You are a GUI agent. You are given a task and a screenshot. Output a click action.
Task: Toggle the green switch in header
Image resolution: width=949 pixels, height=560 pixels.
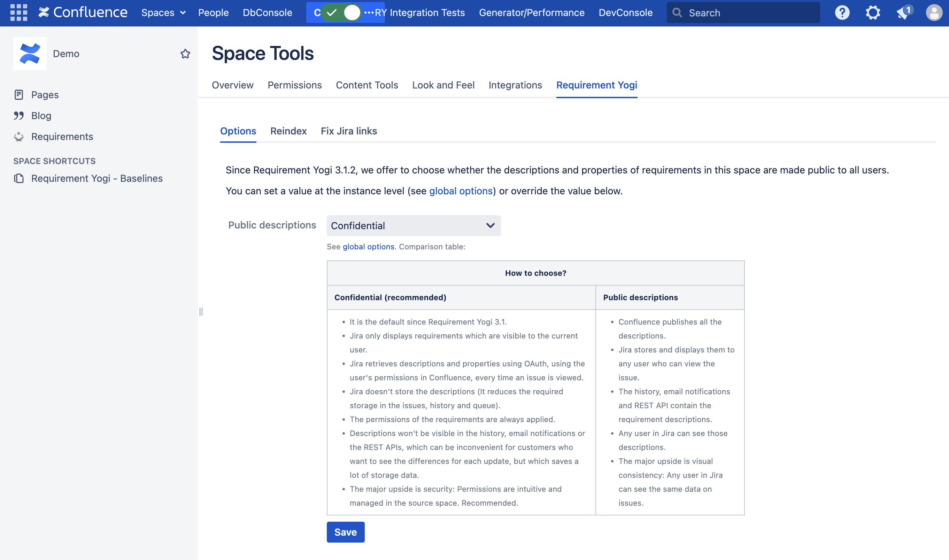point(342,13)
